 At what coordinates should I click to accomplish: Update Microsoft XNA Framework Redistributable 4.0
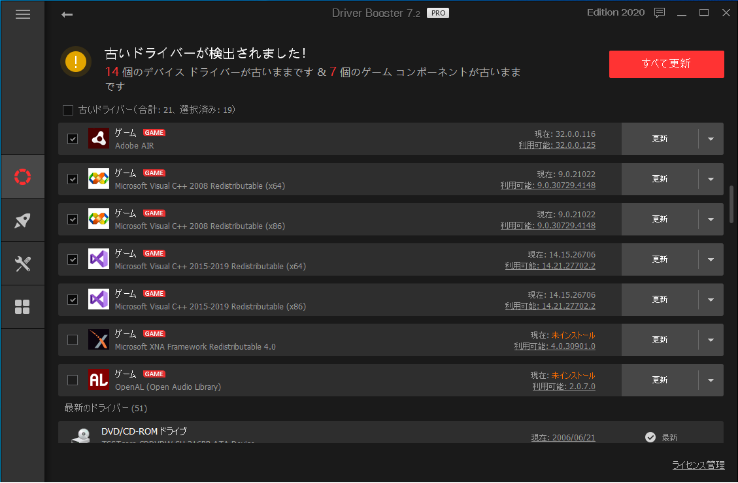pos(659,340)
